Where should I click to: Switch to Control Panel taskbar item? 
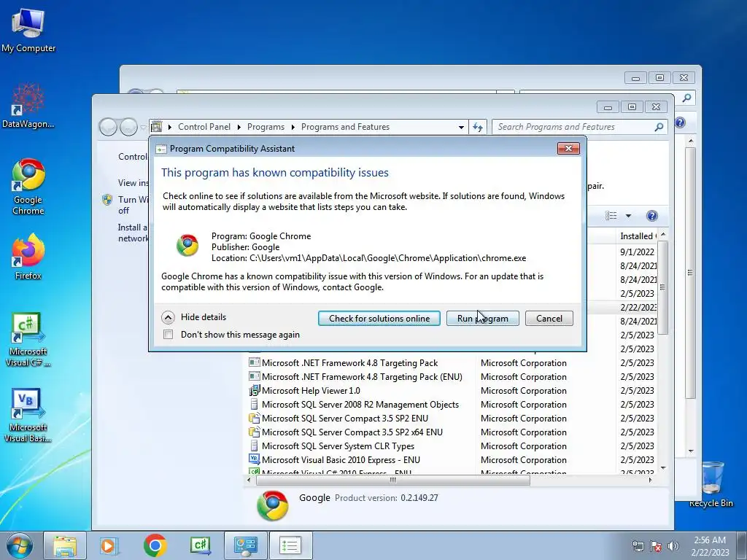click(x=246, y=545)
